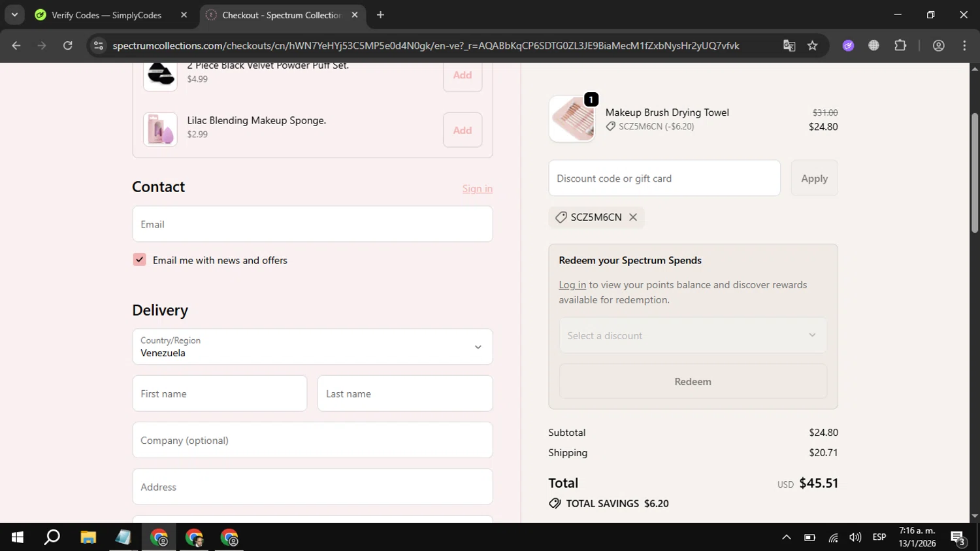Close the Checkout Spectrum Collections tab
Viewport: 980px width, 551px height.
355,15
